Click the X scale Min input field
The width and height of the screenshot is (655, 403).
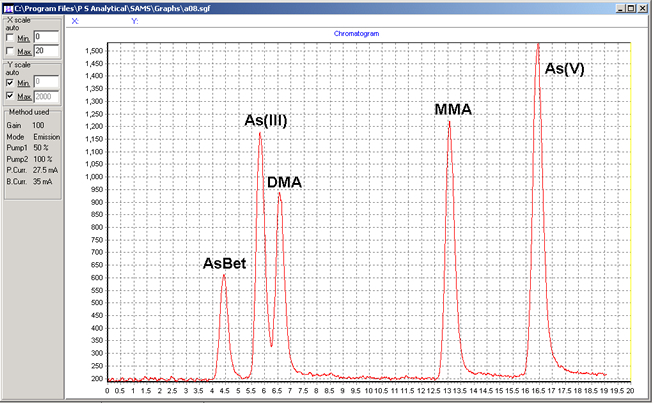[x=46, y=37]
